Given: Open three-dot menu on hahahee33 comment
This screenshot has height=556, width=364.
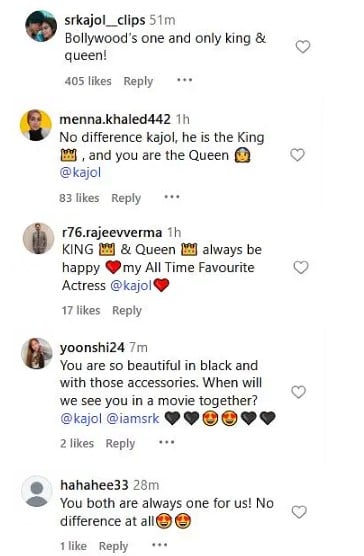Looking at the screenshot, I should (x=159, y=544).
